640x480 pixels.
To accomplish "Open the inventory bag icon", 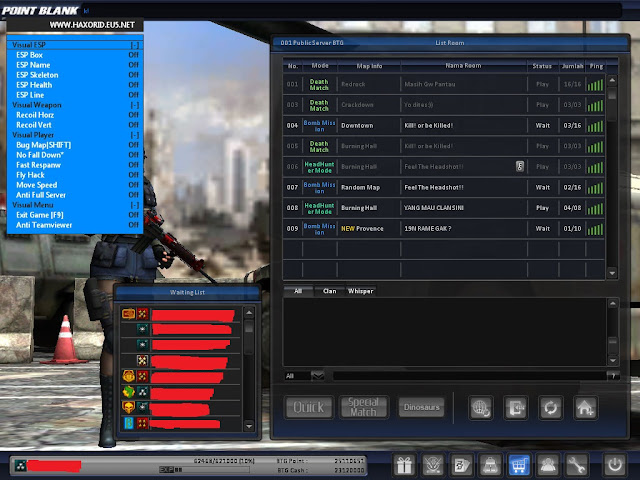I will (x=490, y=464).
